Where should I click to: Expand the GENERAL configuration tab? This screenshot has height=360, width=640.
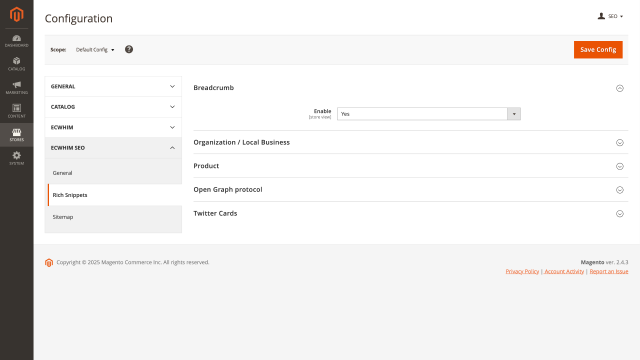coord(113,87)
